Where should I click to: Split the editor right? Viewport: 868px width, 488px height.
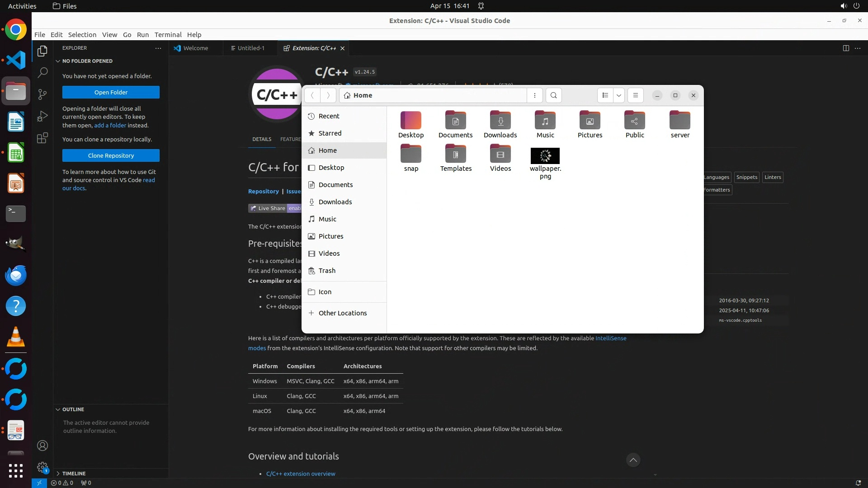tap(846, 48)
